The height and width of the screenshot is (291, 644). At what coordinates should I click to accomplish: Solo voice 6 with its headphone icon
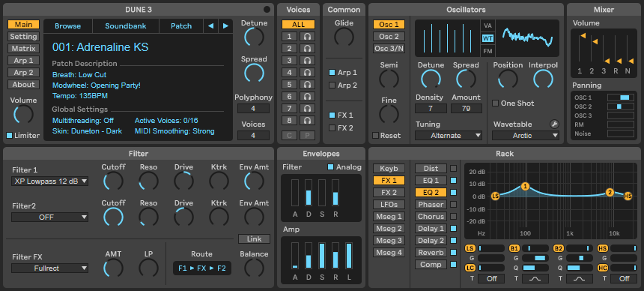tap(307, 97)
